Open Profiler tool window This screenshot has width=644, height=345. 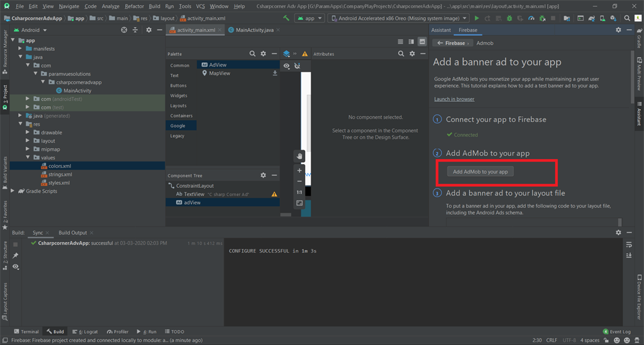[x=118, y=331]
